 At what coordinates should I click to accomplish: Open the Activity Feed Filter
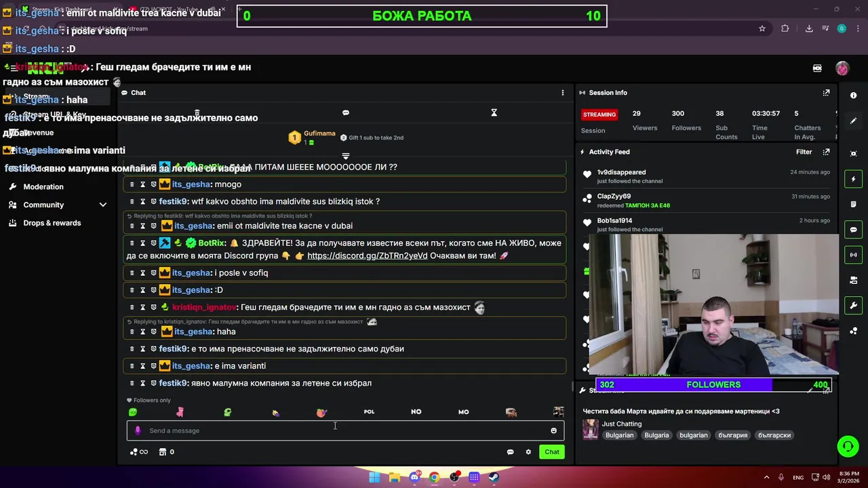tap(804, 152)
